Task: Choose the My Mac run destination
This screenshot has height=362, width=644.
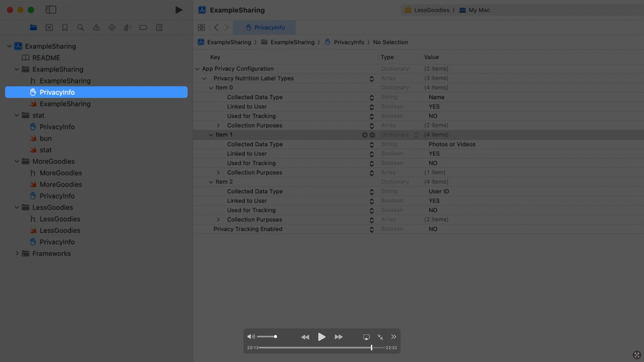Action: 474,10
